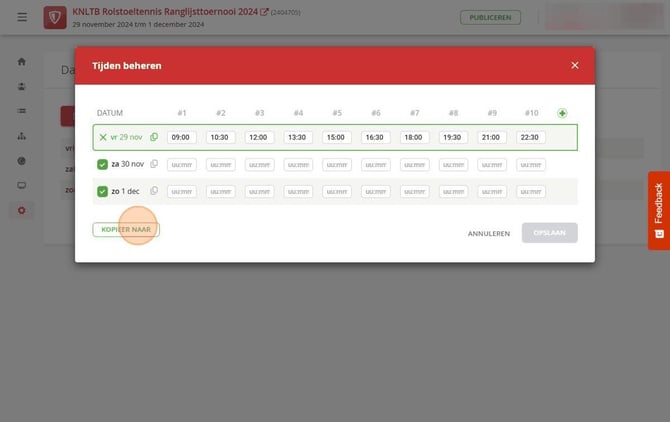670x422 pixels.
Task: Edit the 09:00 time field for vr 29 nov
Action: [182, 137]
